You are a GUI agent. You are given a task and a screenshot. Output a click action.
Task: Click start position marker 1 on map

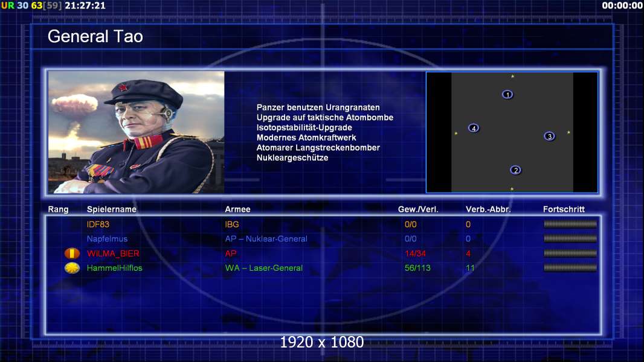pyautogui.click(x=507, y=95)
